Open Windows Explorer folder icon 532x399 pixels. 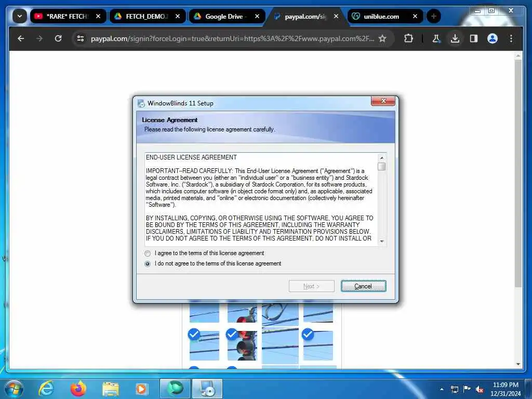[x=111, y=390]
